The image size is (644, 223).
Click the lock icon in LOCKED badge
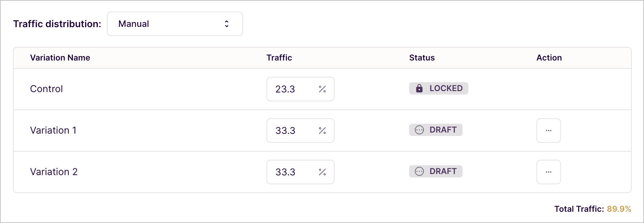pos(419,88)
